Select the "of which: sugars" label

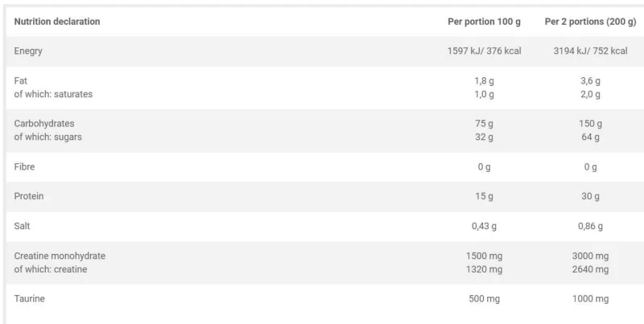pos(48,137)
